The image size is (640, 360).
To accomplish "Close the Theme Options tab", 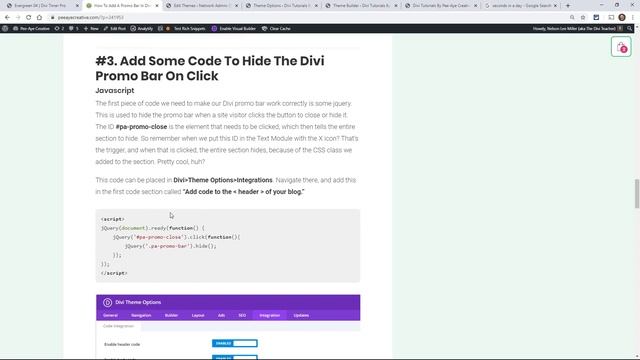I will tap(316, 6).
